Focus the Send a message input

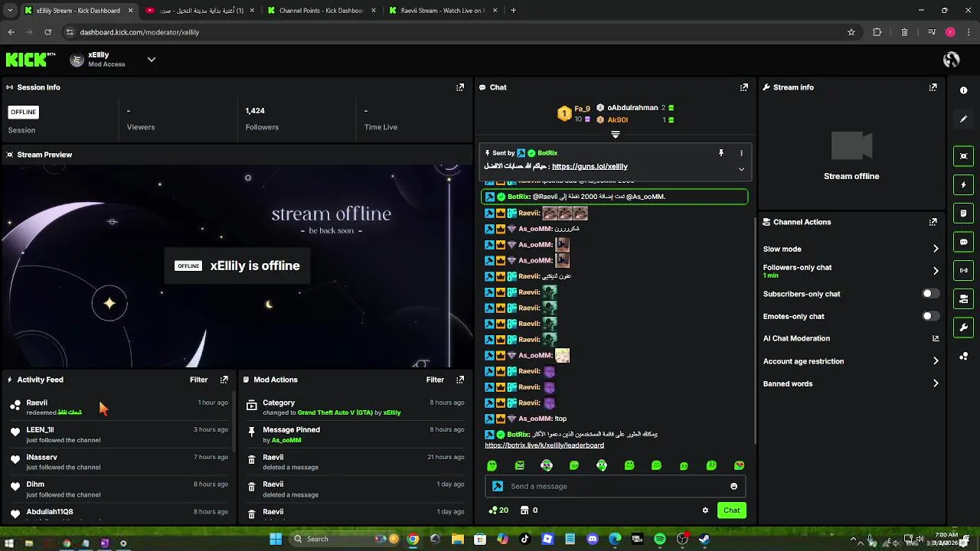(x=615, y=486)
